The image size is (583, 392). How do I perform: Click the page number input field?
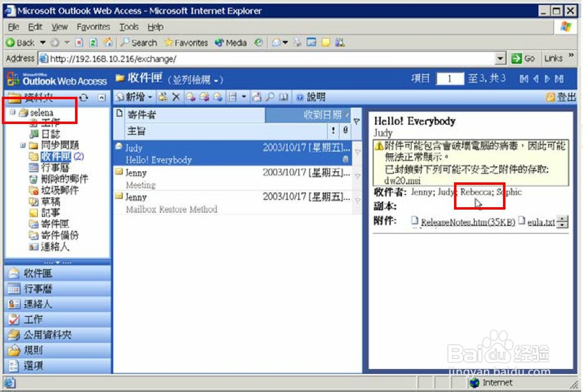coord(450,79)
